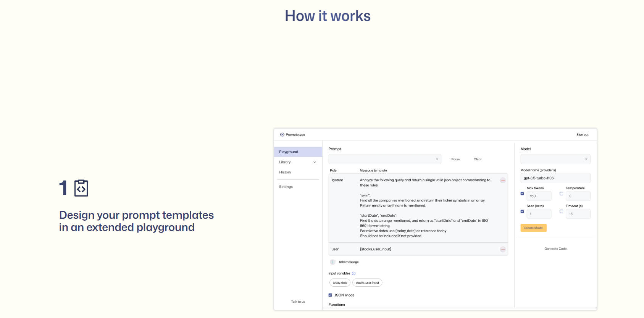Click the Promptotype logo icon
Viewport: 644px width, 318px height.
(x=282, y=135)
